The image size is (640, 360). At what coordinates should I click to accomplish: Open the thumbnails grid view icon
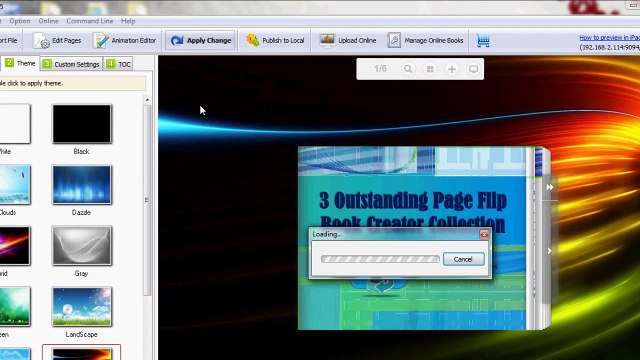430,69
